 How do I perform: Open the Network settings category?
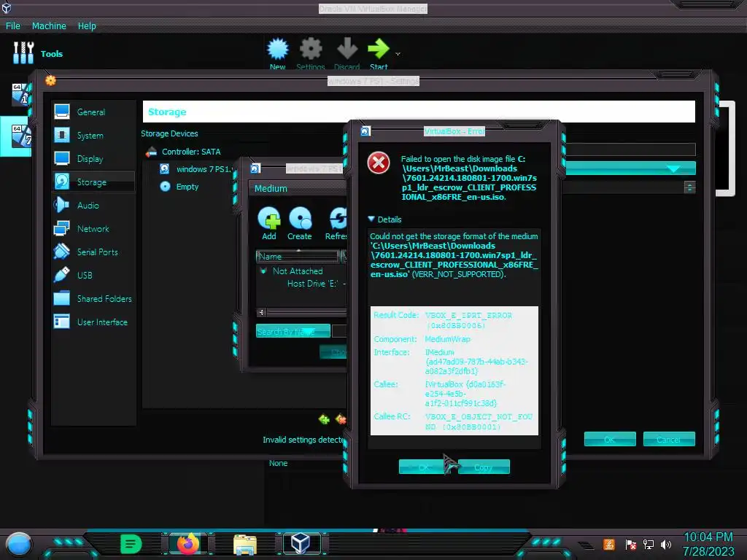[93, 228]
